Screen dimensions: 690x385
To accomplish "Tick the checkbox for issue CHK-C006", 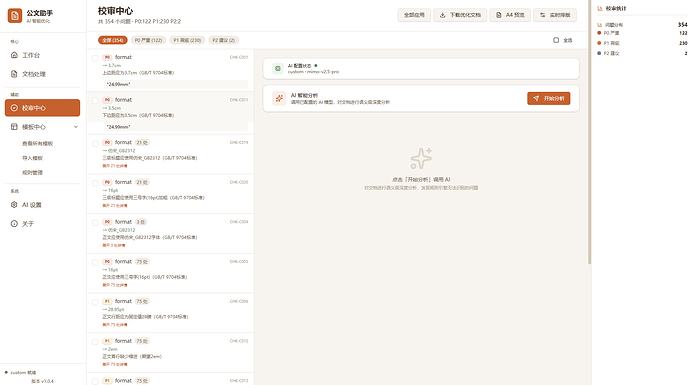I will (95, 302).
